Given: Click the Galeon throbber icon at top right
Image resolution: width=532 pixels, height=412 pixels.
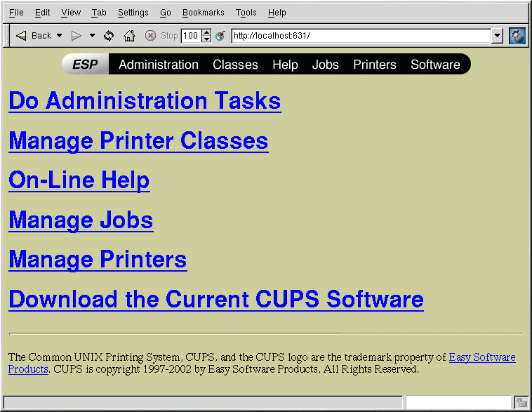Looking at the screenshot, I should click(x=517, y=36).
